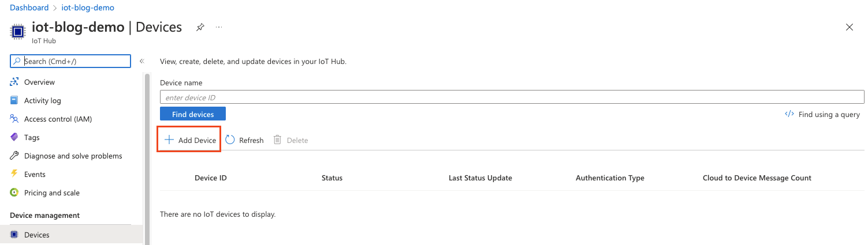Click the Add Device button

pos(190,140)
